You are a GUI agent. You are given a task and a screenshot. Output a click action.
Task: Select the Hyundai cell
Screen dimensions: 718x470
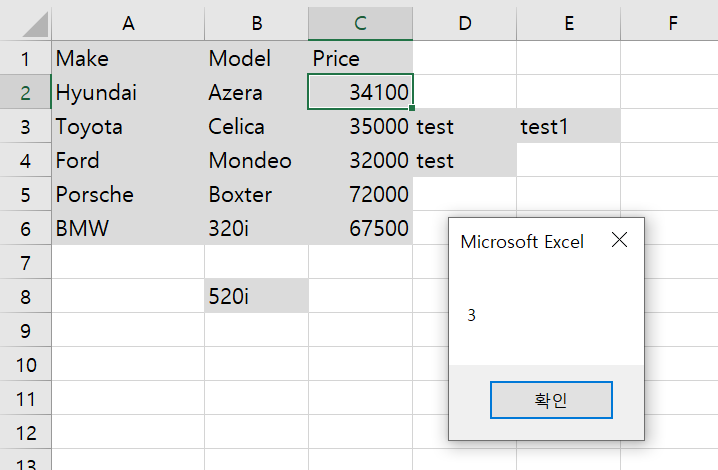pyautogui.click(x=128, y=92)
